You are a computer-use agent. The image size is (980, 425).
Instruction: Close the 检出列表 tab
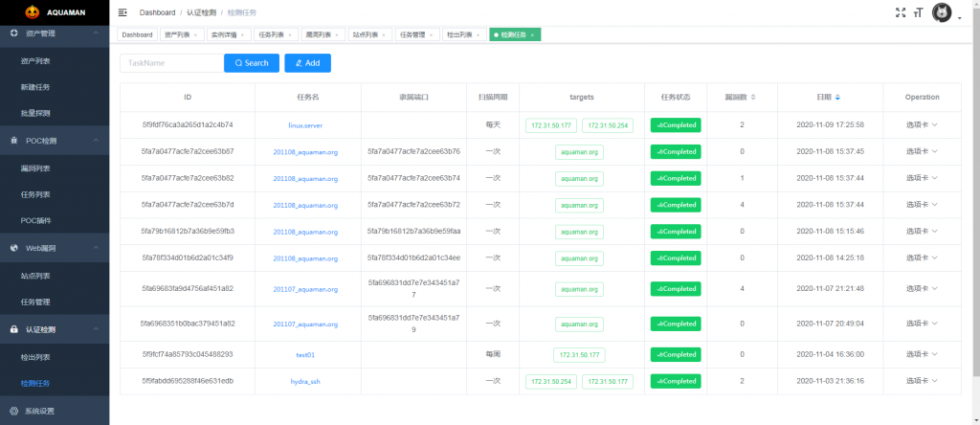point(477,35)
